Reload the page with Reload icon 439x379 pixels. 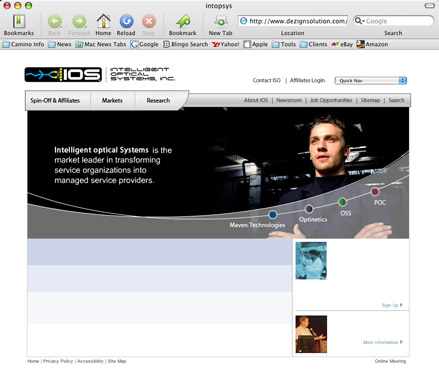[126, 21]
